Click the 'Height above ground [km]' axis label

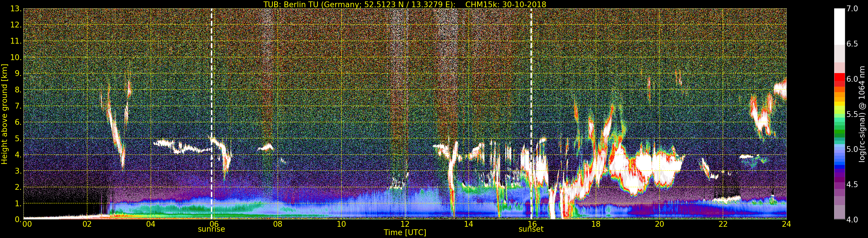[x=4, y=114]
